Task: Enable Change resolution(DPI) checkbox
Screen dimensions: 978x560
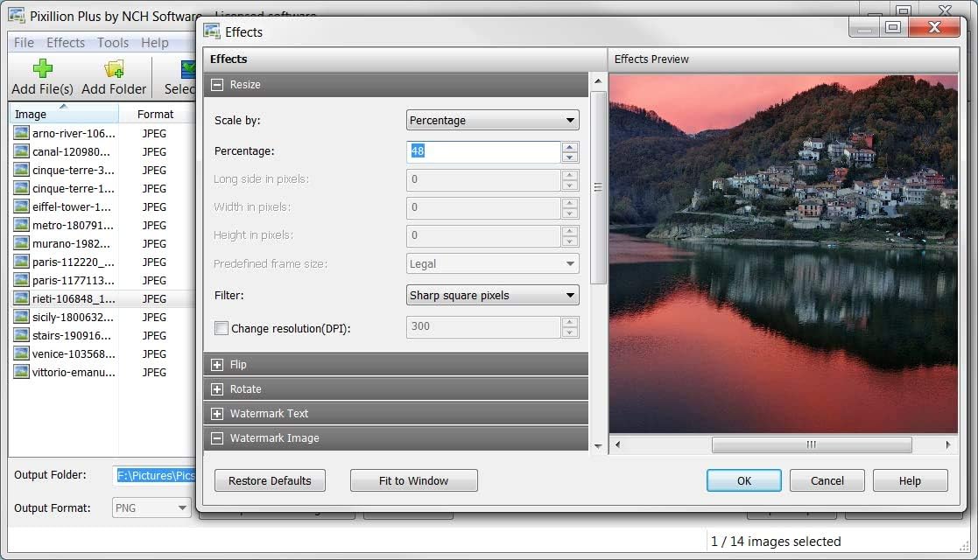Action: pos(221,328)
